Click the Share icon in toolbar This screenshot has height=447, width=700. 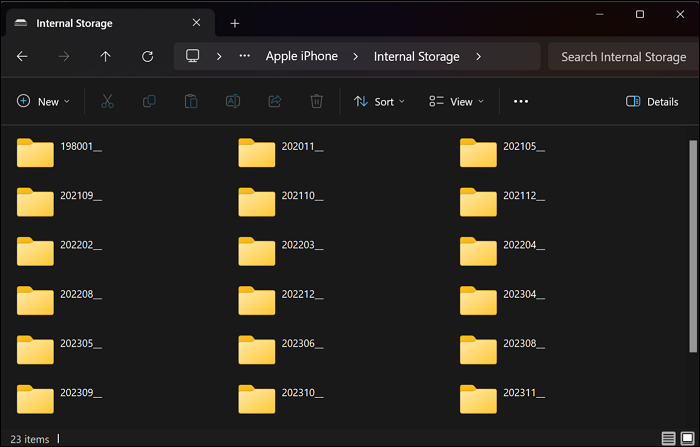(x=275, y=101)
